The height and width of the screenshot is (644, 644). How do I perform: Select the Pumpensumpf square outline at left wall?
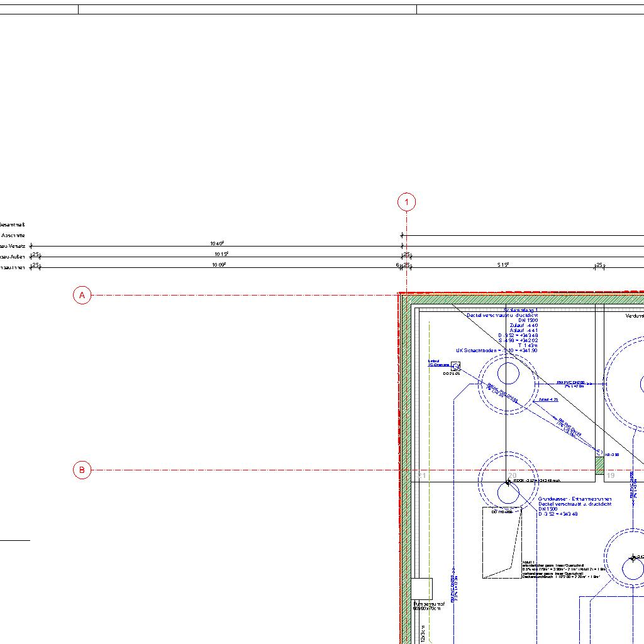(421, 589)
